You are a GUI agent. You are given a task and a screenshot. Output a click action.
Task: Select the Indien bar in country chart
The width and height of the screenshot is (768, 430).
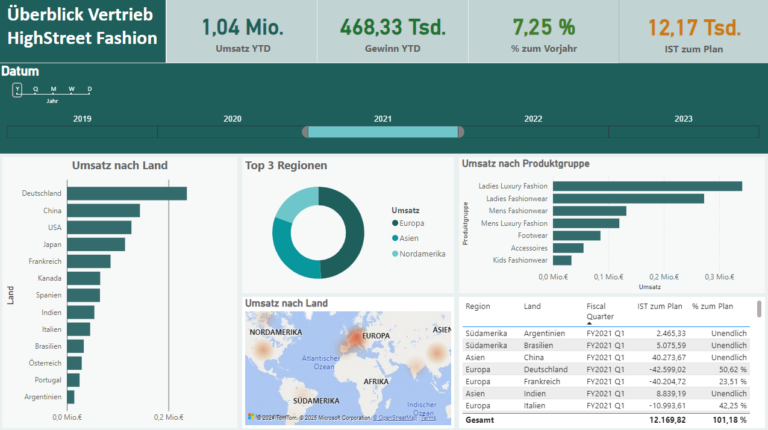point(81,312)
